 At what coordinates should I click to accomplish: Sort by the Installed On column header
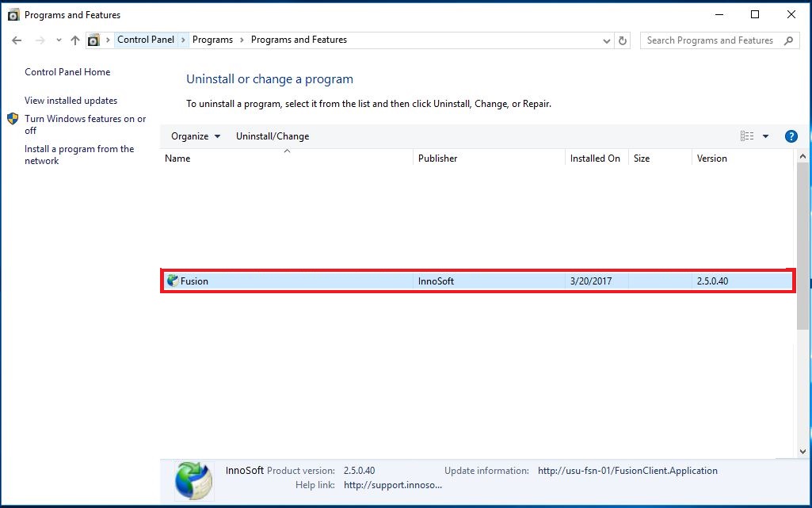point(595,159)
